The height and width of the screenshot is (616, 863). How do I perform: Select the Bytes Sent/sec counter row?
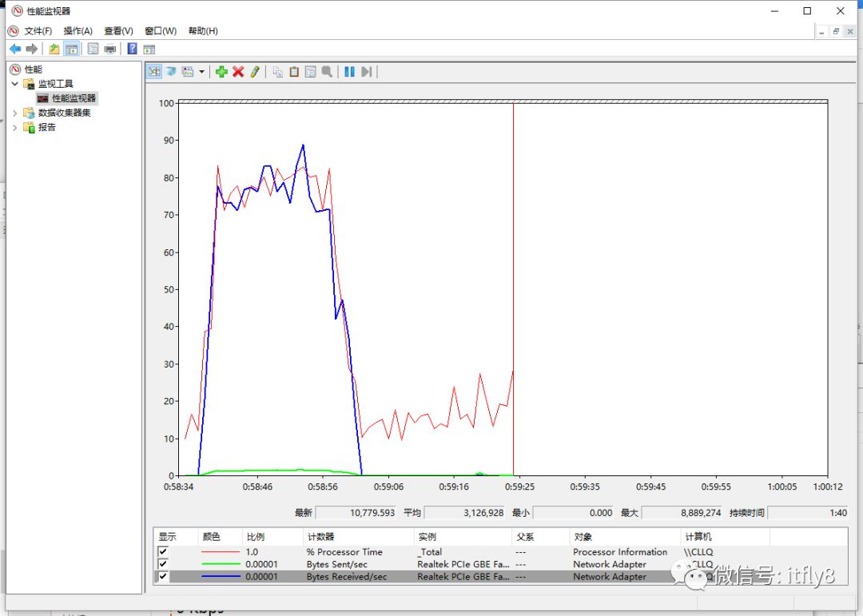[x=500, y=564]
